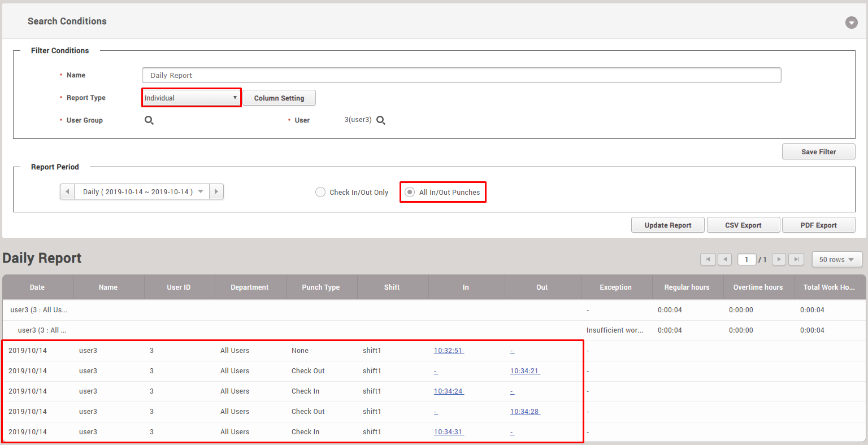Go to previous report period arrow
The image size is (868, 445).
[67, 191]
